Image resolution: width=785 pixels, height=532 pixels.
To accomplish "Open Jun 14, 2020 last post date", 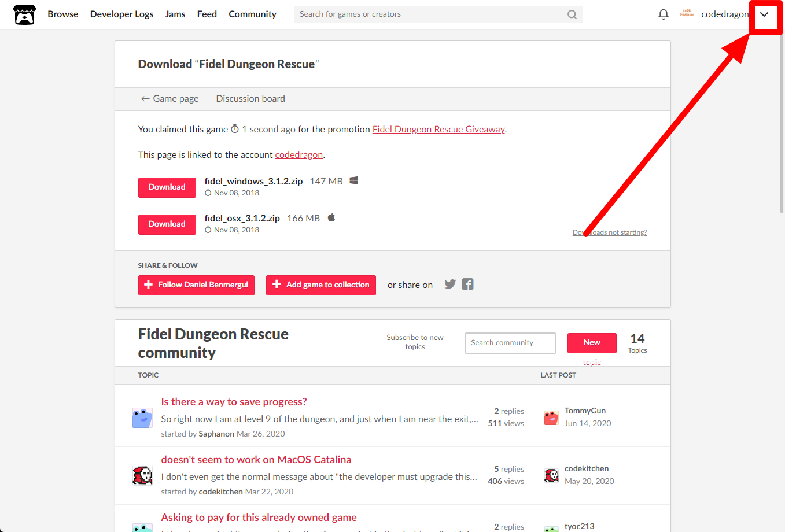I will 588,423.
